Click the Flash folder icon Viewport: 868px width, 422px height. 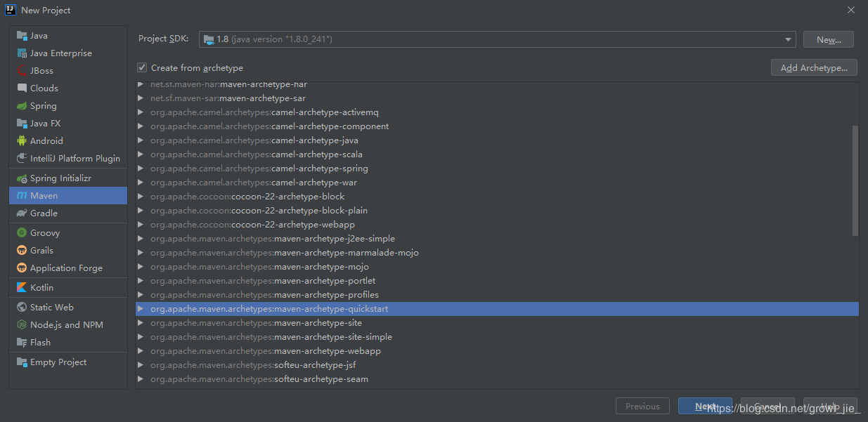tap(21, 343)
